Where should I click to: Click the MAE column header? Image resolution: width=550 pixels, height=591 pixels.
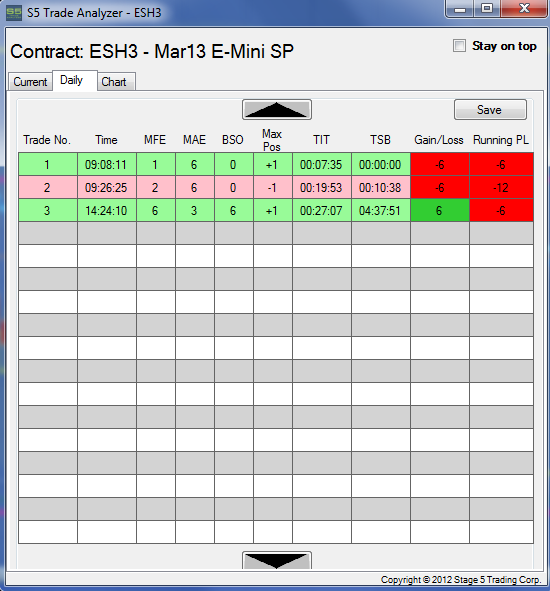click(x=194, y=140)
